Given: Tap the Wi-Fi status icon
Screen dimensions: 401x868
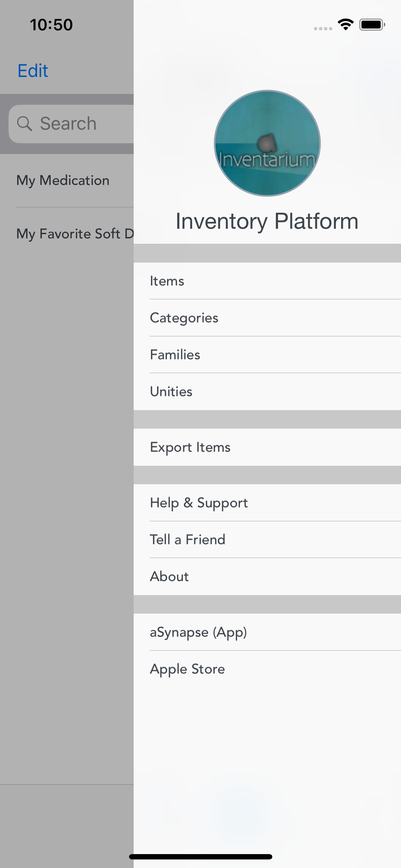Looking at the screenshot, I should (345, 25).
